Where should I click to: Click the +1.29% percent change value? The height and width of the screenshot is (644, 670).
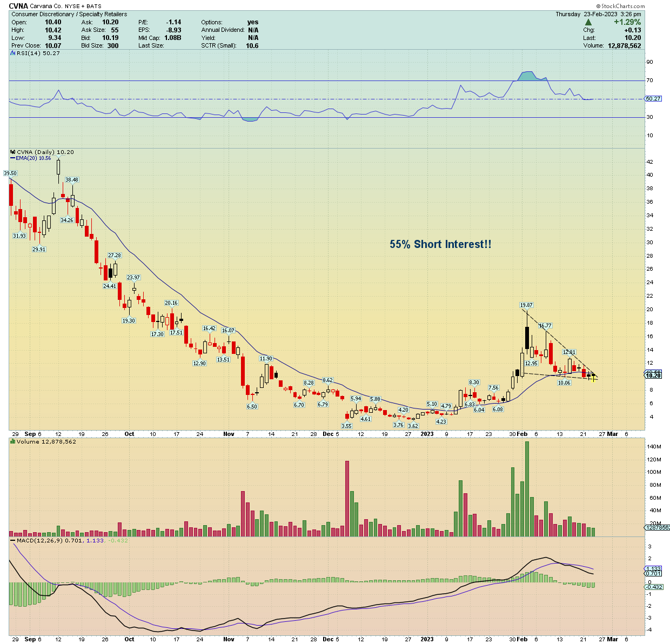point(627,22)
